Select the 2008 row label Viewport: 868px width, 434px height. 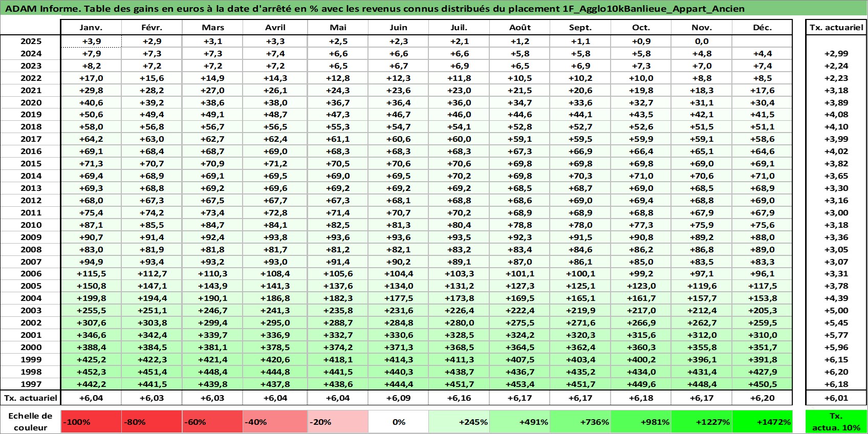pos(31,250)
